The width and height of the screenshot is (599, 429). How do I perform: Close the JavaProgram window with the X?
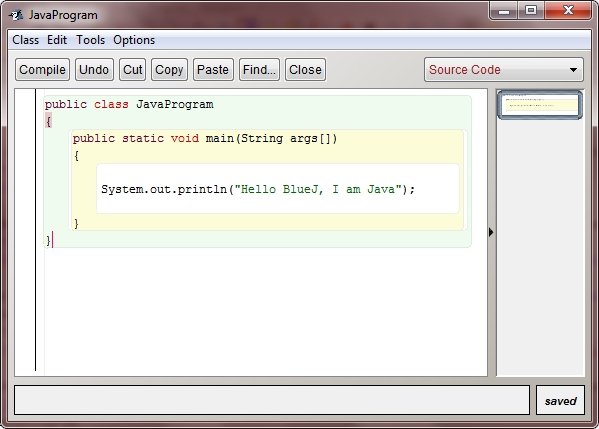click(x=568, y=10)
